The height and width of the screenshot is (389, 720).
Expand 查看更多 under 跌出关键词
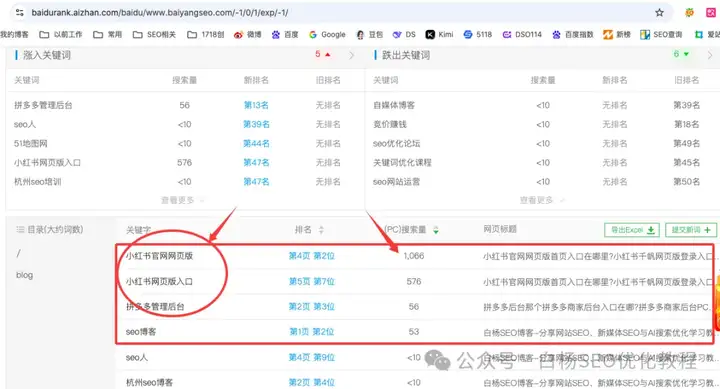(x=541, y=200)
